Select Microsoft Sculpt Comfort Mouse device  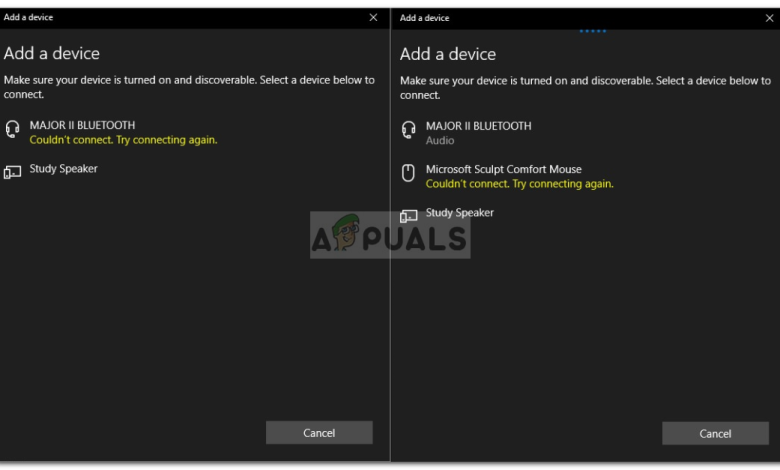pyautogui.click(x=503, y=170)
